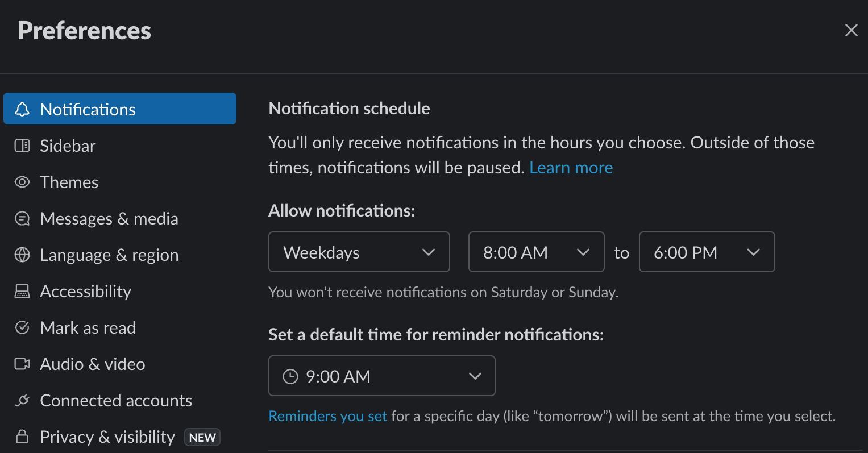Click the Notifications bell icon
The height and width of the screenshot is (453, 868).
coord(22,109)
